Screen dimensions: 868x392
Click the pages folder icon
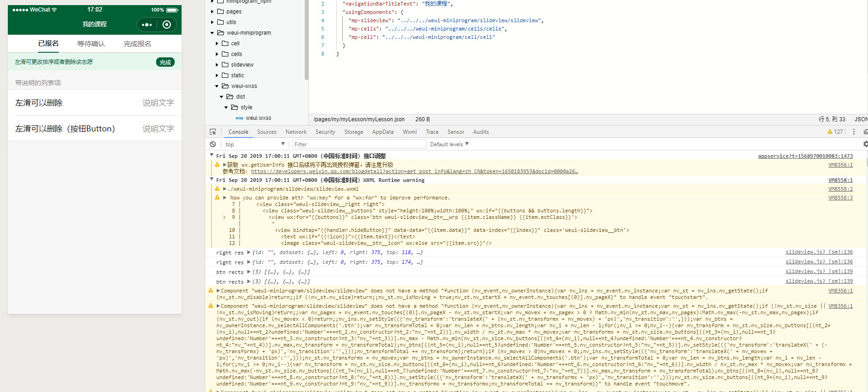[220, 12]
